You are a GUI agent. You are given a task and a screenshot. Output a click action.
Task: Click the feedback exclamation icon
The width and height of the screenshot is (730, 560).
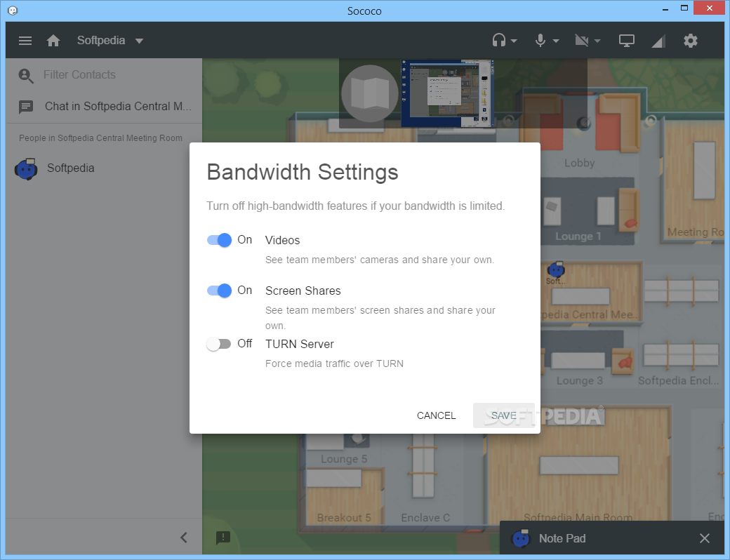tap(223, 538)
